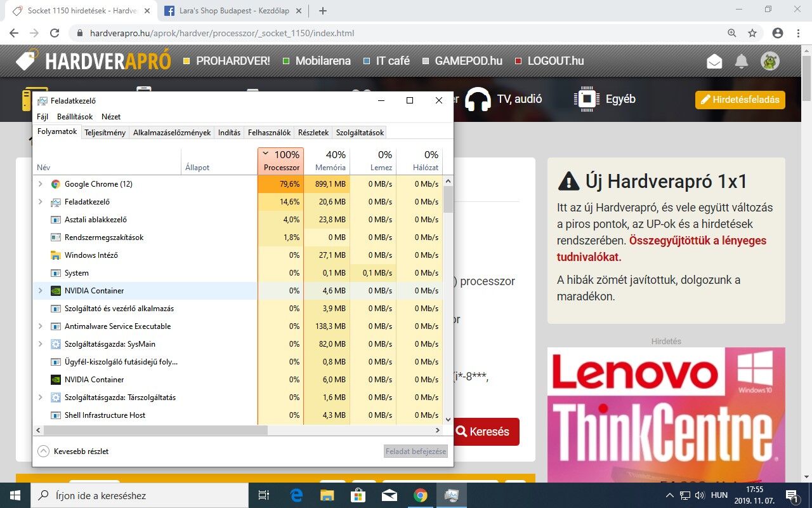
Task: Expand Antimalware Service Executable group
Action: point(41,326)
